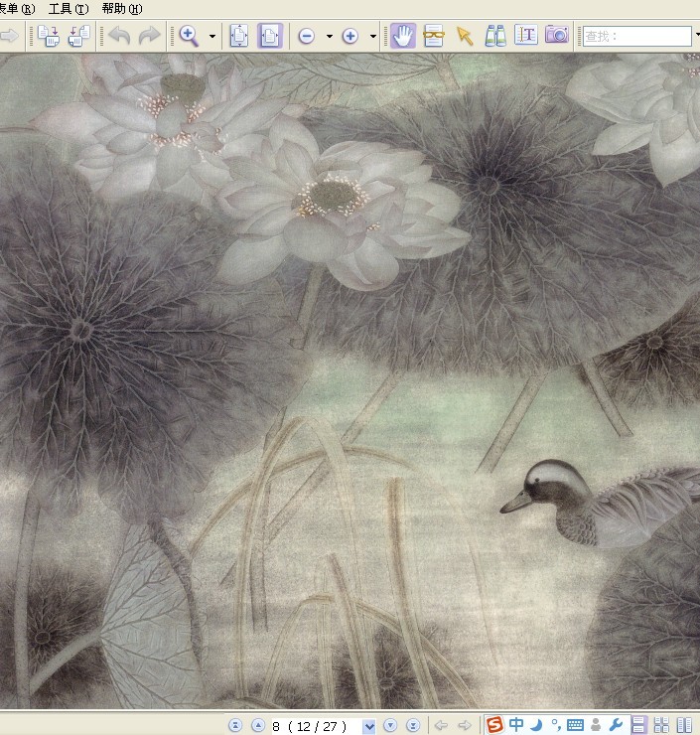Expand the zoom out dropdown arrow
This screenshot has width=700, height=735.
pyautogui.click(x=330, y=36)
